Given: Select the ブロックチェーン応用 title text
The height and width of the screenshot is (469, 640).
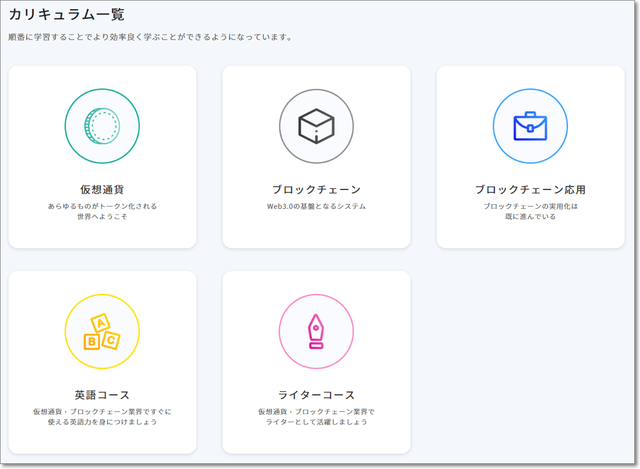Looking at the screenshot, I should [530, 189].
